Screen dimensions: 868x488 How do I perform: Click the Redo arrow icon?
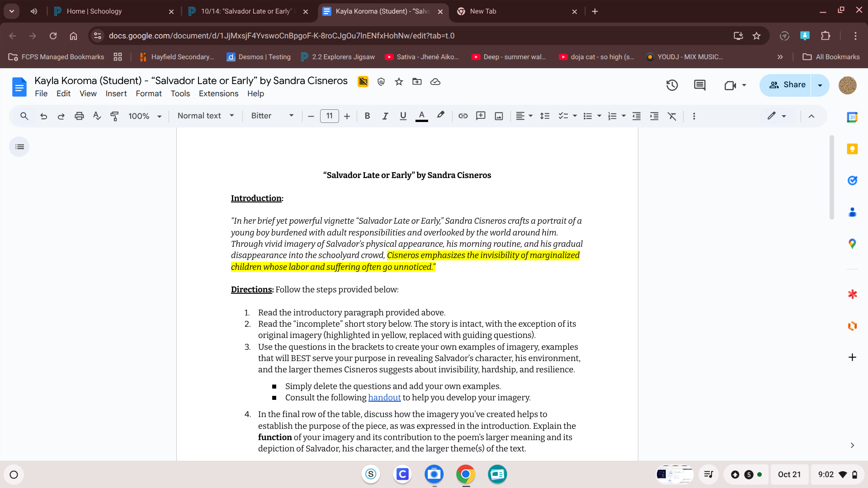[61, 116]
